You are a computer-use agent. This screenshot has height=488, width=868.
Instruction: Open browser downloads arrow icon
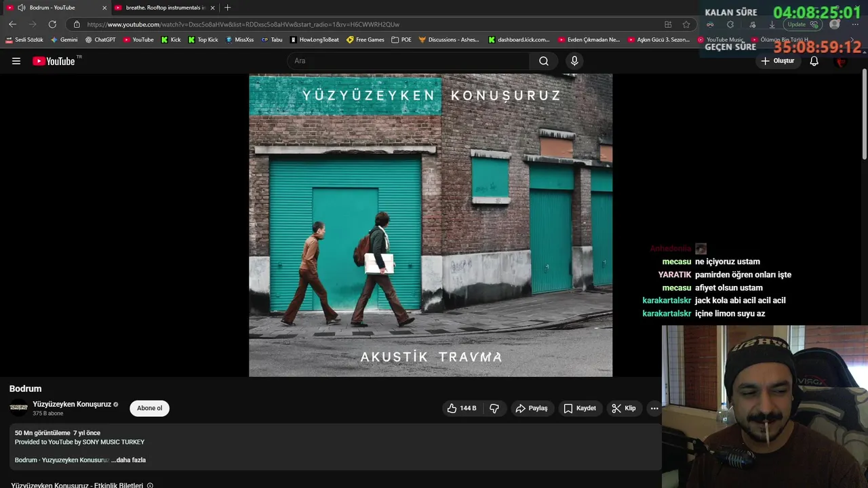point(772,24)
